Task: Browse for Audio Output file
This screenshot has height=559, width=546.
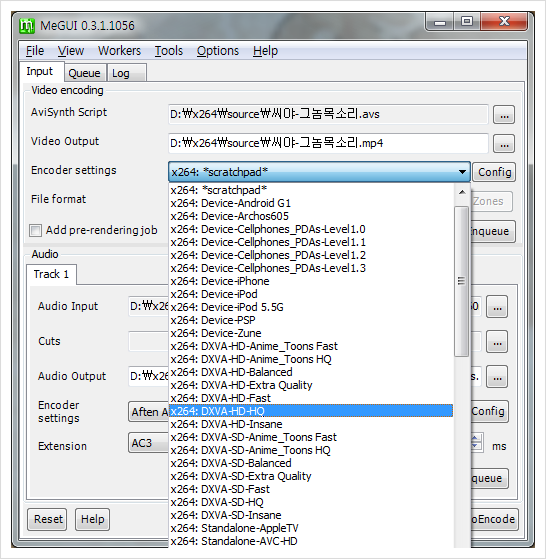Action: (x=497, y=377)
